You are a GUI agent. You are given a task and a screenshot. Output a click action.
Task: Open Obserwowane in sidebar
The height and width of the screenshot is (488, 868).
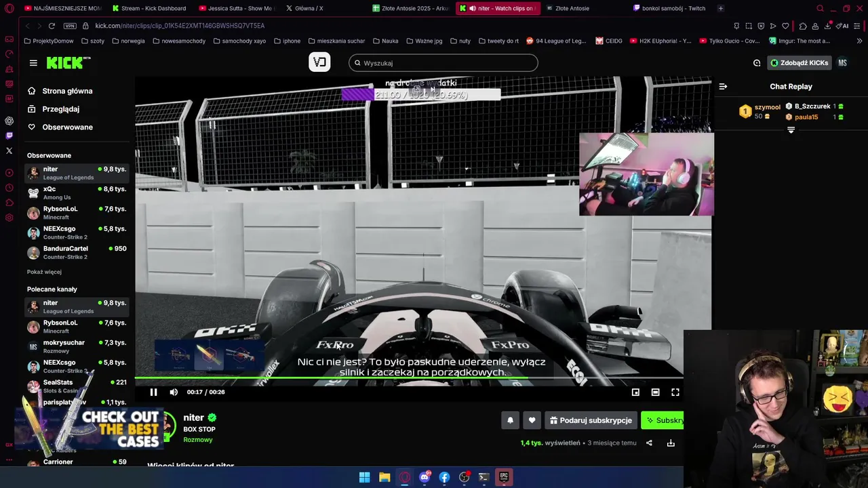click(x=67, y=127)
